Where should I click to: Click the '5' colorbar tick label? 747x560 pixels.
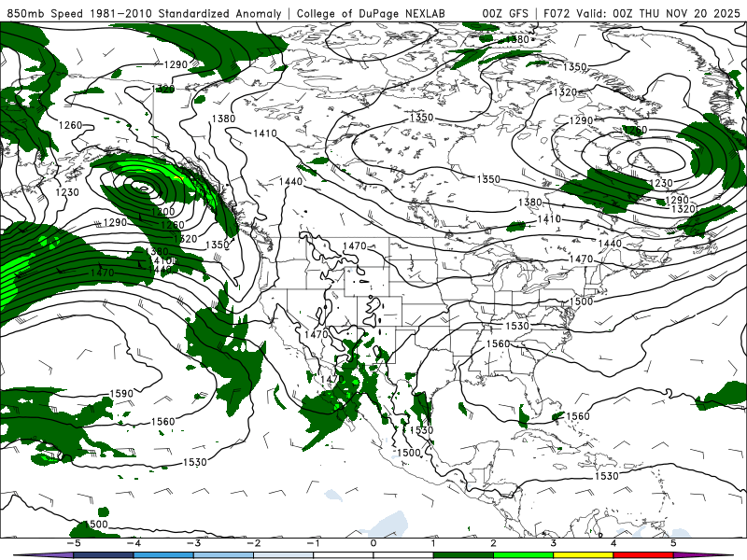point(673,543)
